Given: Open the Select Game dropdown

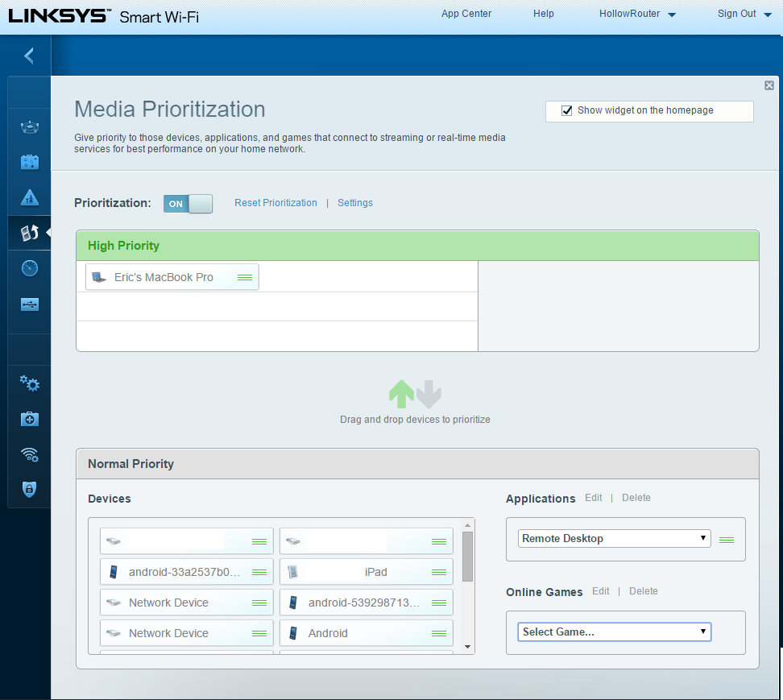Looking at the screenshot, I should 614,632.
